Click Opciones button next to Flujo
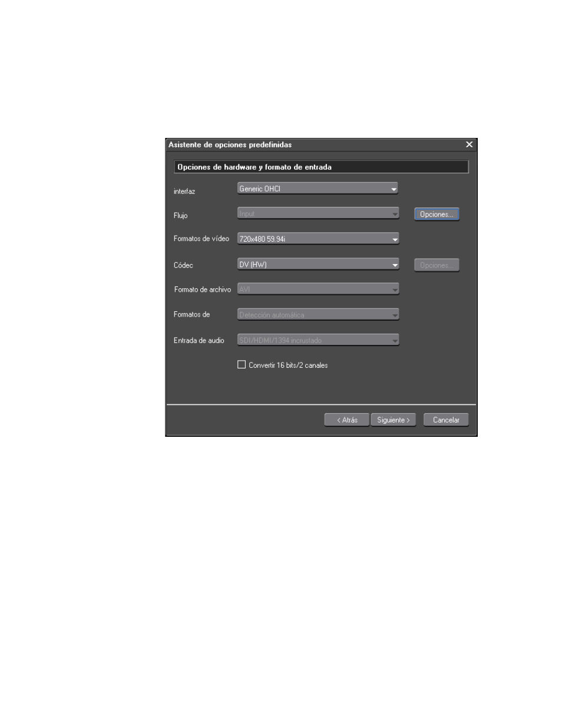Screen dimensions: 562x728 437,215
